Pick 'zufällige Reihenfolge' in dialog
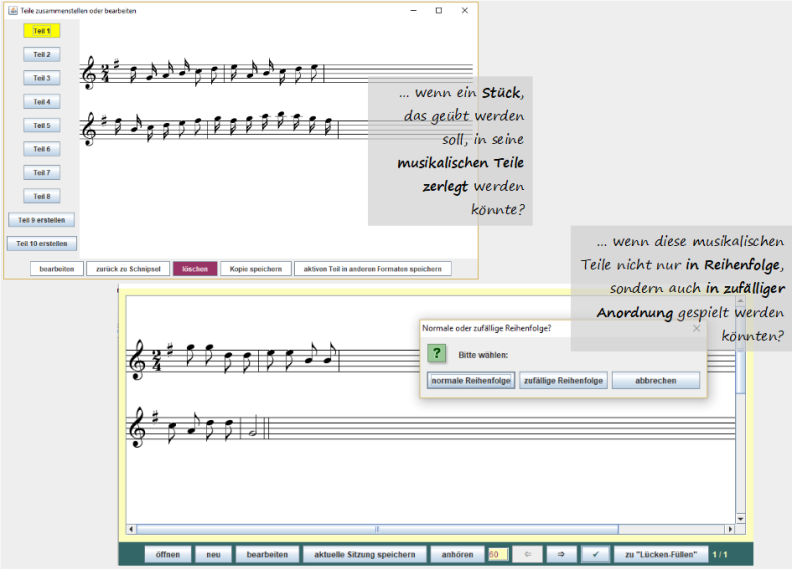Screen dimensions: 792x569 pos(563,381)
